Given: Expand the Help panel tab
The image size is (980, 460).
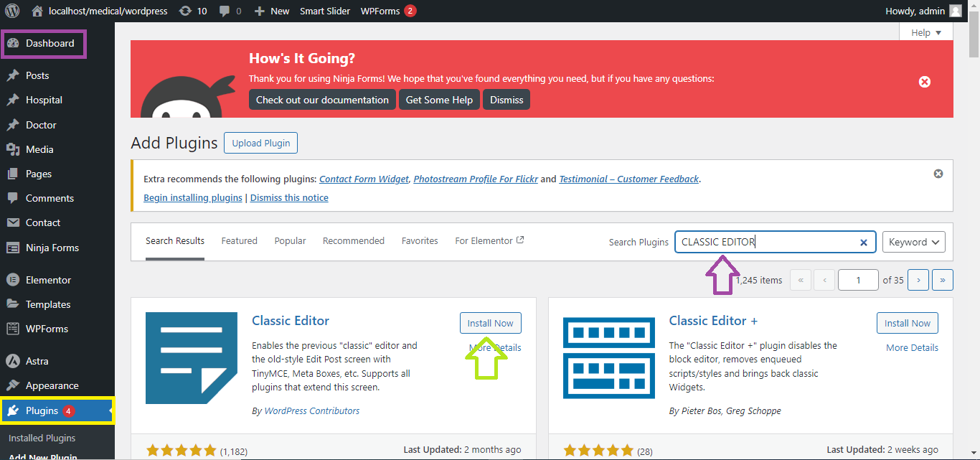Looking at the screenshot, I should point(926,32).
